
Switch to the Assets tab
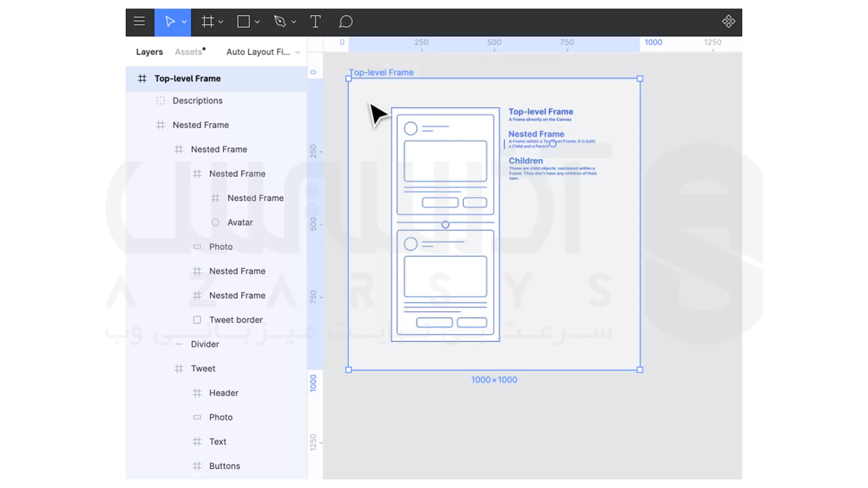pyautogui.click(x=189, y=52)
